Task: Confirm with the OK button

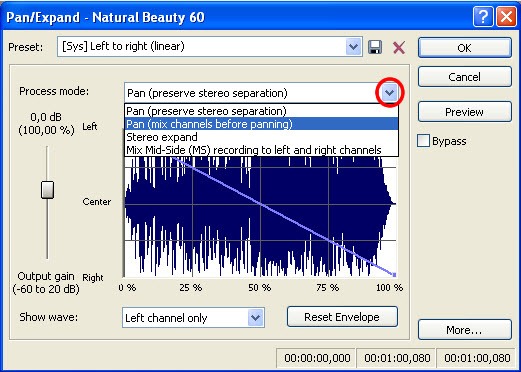Action: coord(465,48)
